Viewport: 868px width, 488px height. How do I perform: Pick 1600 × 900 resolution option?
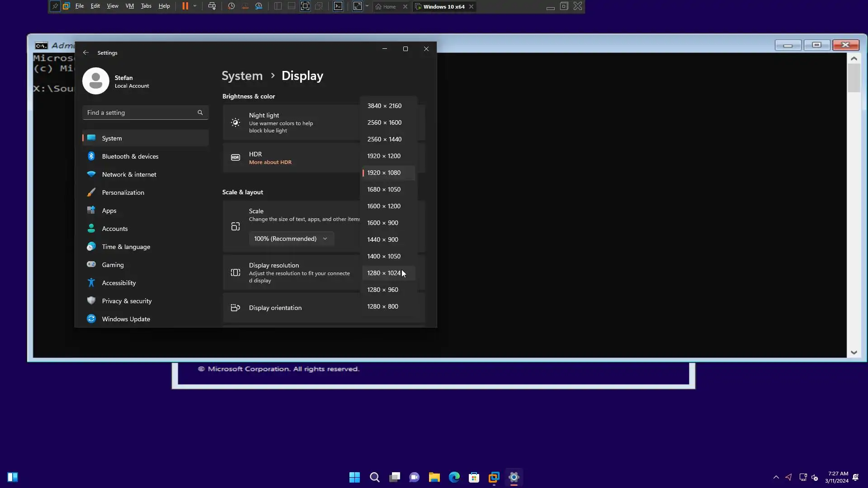(382, 223)
